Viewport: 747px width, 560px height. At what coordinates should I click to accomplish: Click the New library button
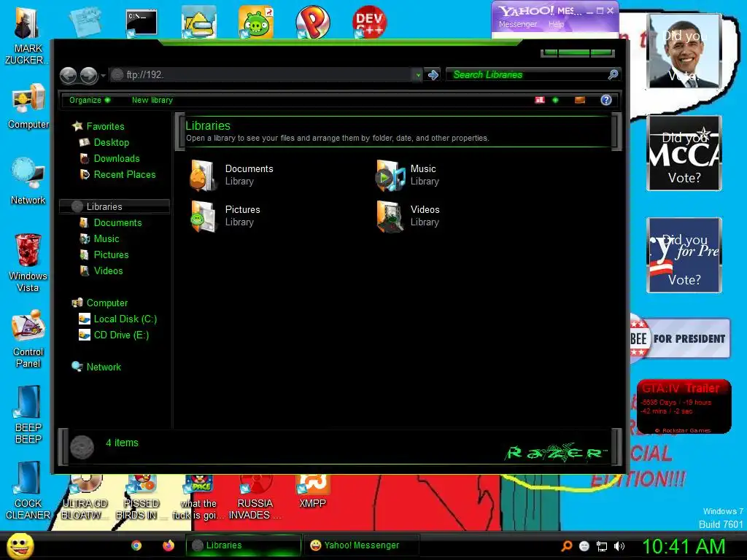click(x=152, y=100)
